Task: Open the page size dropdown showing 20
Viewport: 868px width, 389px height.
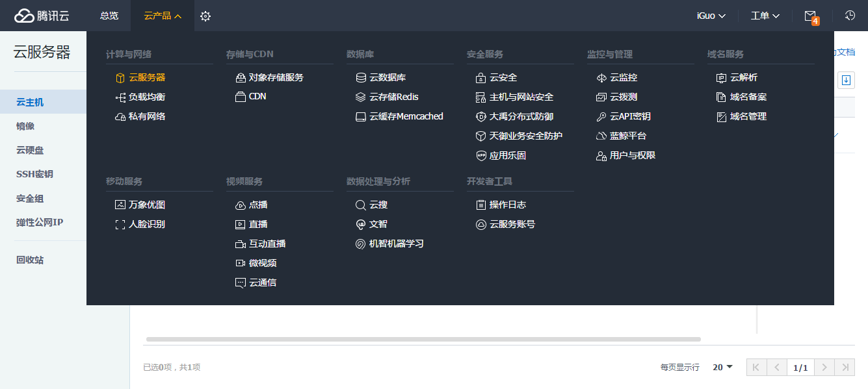Action: pos(722,367)
